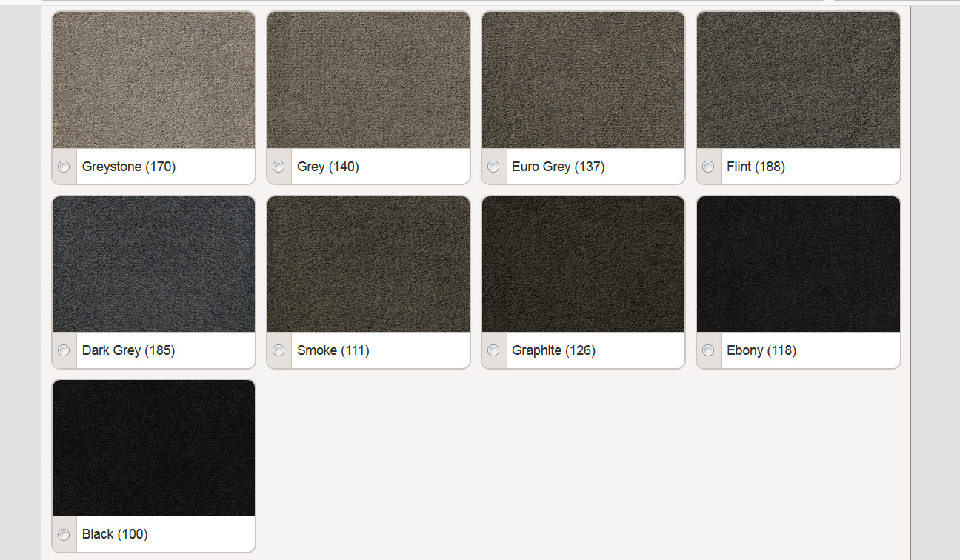Click the "Ebony (118)" label text
The image size is (960, 560).
click(761, 350)
